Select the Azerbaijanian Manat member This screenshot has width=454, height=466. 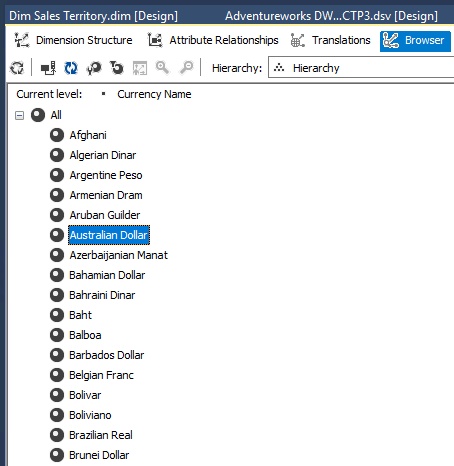click(118, 255)
